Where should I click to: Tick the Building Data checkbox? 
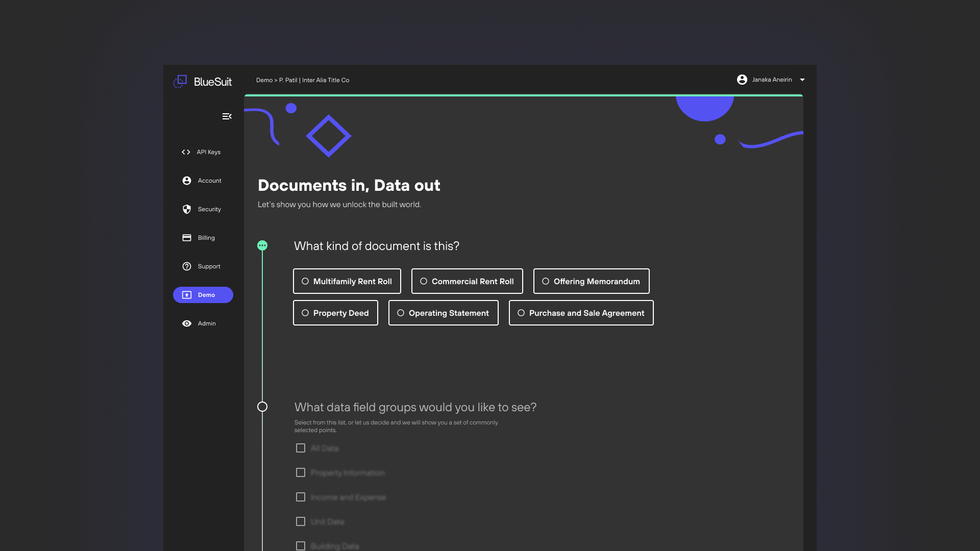[301, 546]
